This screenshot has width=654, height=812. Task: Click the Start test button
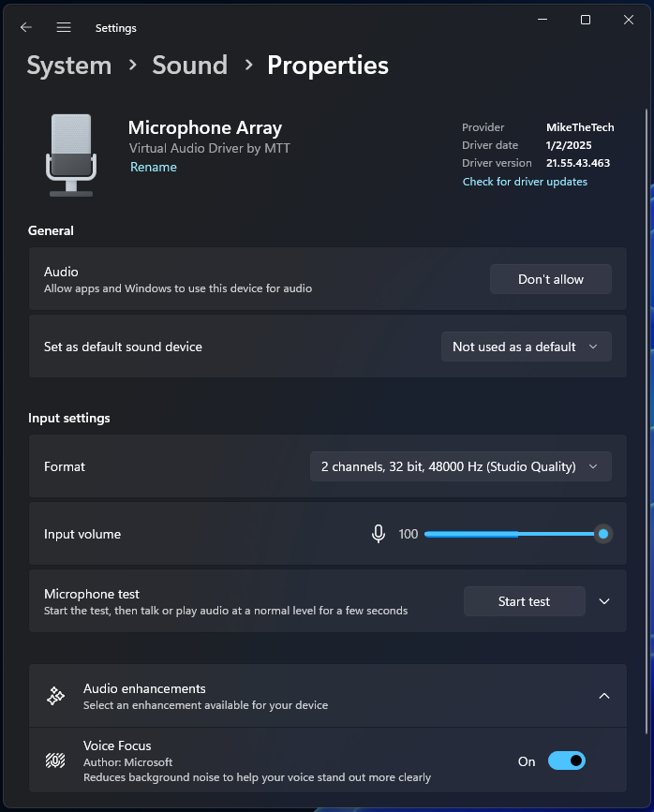525,601
